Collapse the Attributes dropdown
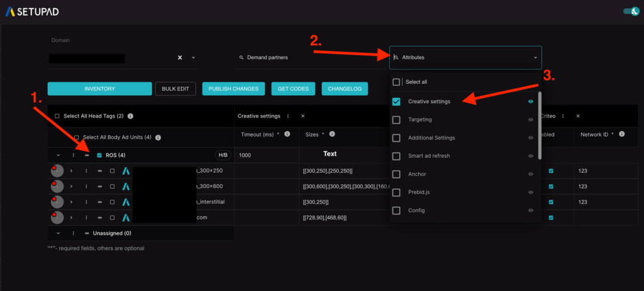 point(536,57)
